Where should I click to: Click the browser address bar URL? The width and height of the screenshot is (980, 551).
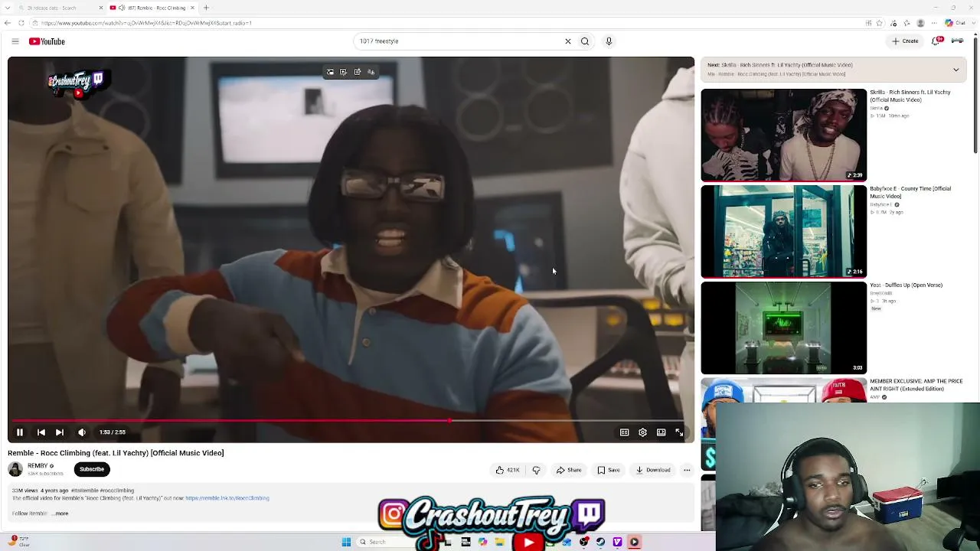(x=146, y=23)
